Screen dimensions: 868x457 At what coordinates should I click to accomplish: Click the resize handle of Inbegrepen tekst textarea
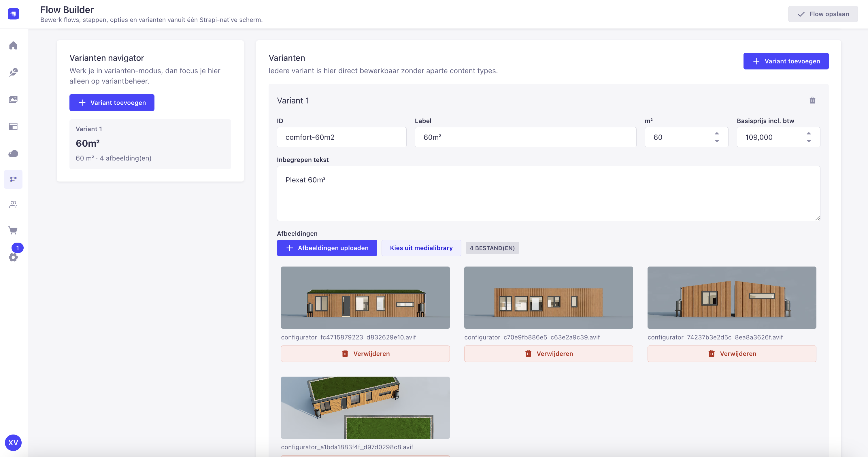[x=817, y=218]
